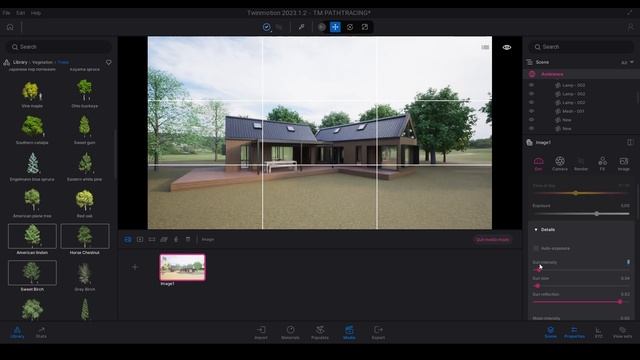Screen dimensions: 640x360
Task: Open the Library tab in bottom bar
Action: pos(17,332)
